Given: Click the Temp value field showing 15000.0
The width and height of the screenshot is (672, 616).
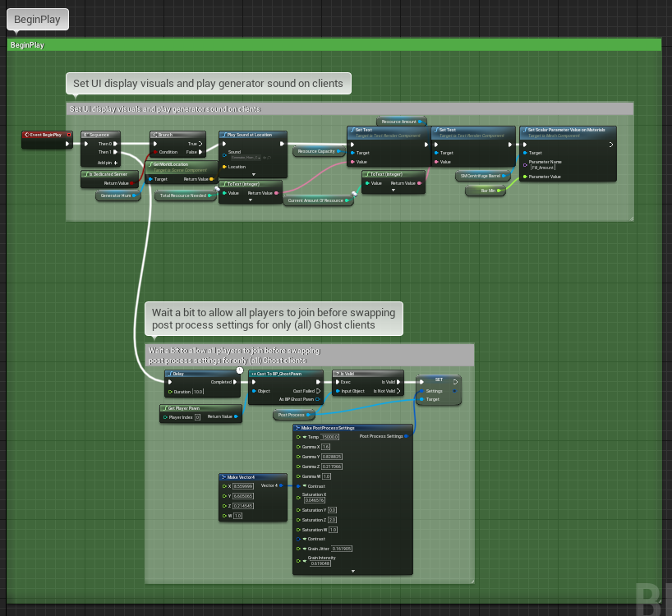Looking at the screenshot, I should click(x=330, y=436).
